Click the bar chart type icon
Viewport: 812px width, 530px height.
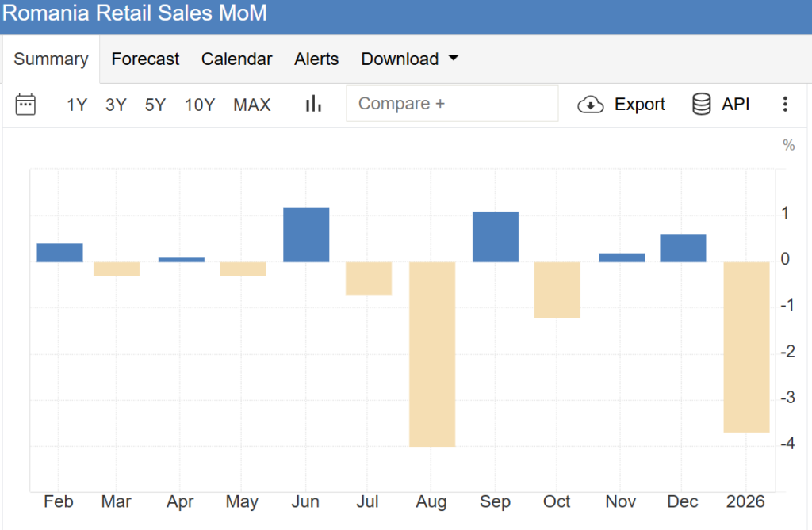click(x=313, y=104)
